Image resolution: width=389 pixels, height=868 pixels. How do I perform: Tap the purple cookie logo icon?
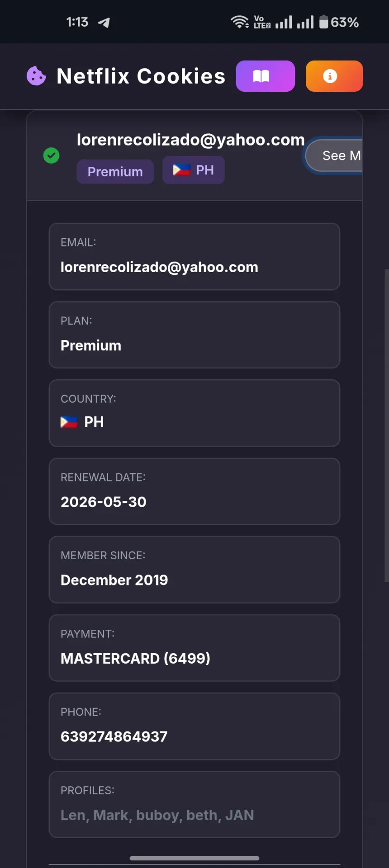click(x=36, y=76)
